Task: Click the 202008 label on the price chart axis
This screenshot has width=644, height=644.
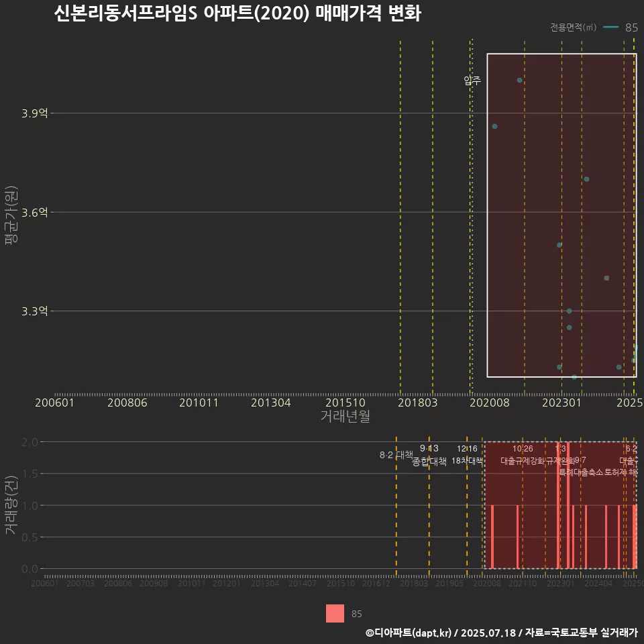Action: pos(490,402)
